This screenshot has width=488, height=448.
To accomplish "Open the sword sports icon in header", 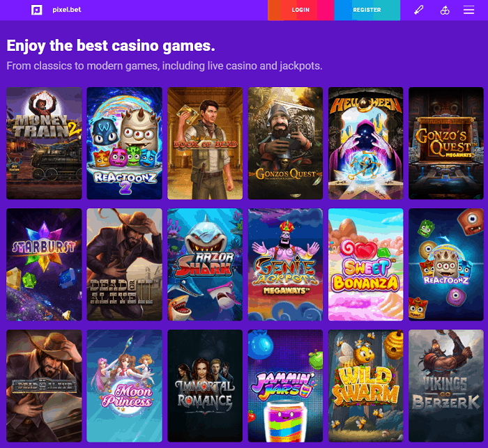I will (418, 10).
